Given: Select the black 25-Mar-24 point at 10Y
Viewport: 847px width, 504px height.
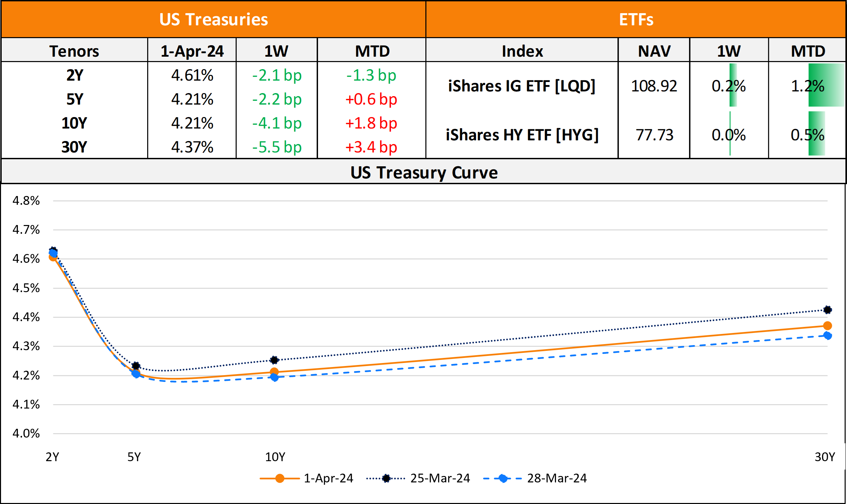Looking at the screenshot, I should point(274,360).
